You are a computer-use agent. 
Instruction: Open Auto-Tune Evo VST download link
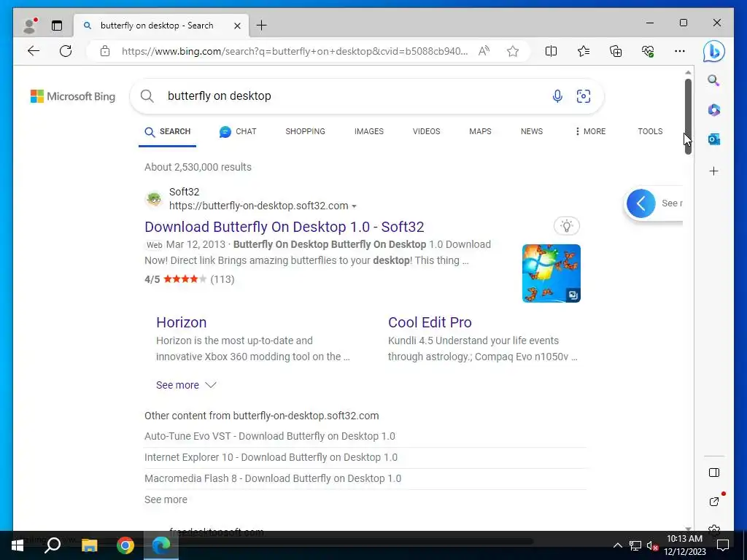(x=270, y=436)
